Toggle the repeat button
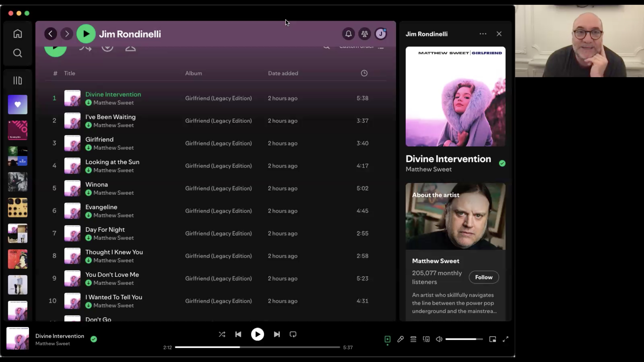644x362 pixels. click(x=293, y=334)
